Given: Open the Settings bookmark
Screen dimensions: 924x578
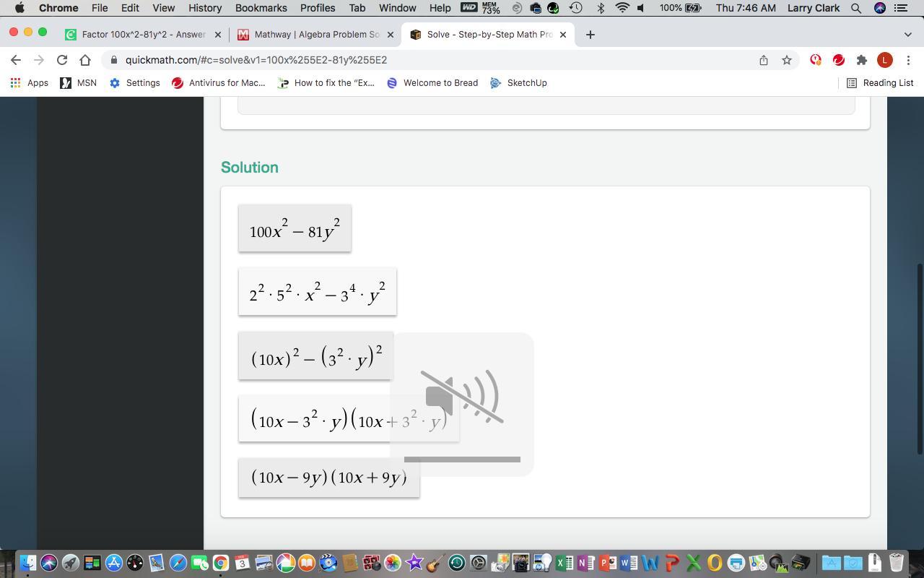Looking at the screenshot, I should click(135, 83).
